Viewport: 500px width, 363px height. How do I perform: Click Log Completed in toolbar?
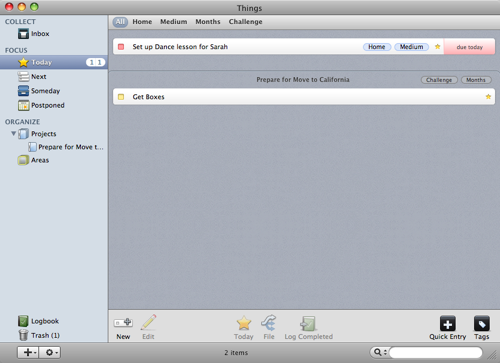(309, 328)
